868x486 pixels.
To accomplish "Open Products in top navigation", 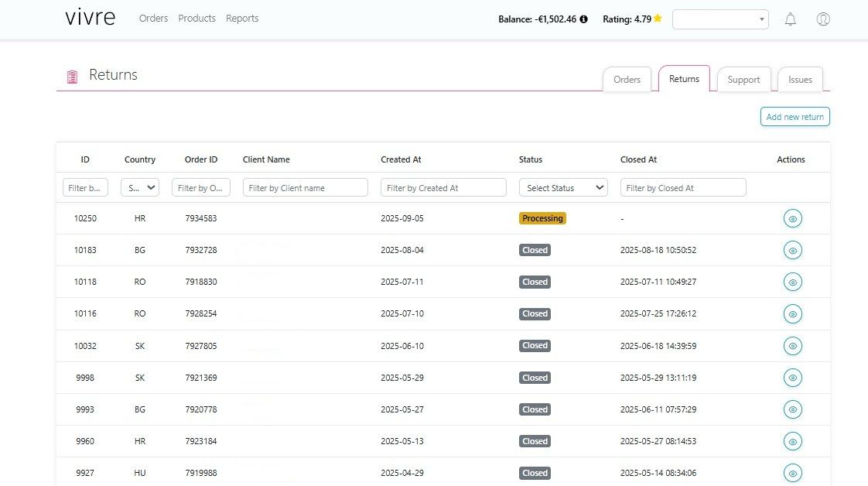I will tap(196, 19).
